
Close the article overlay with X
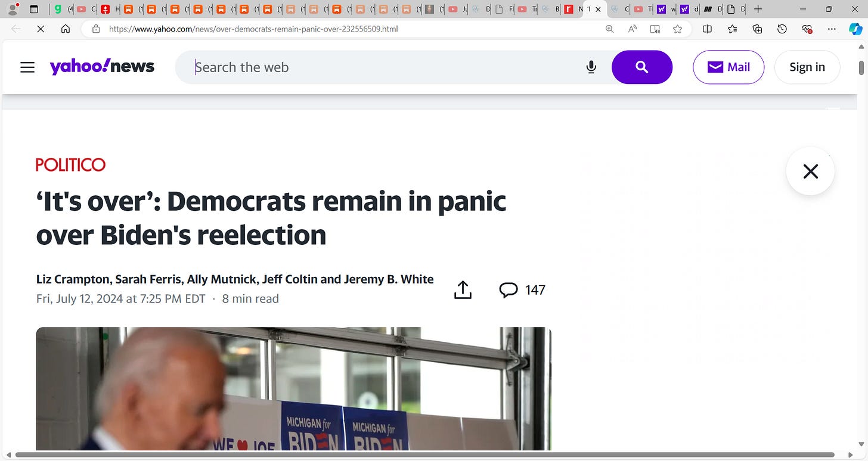(x=810, y=172)
